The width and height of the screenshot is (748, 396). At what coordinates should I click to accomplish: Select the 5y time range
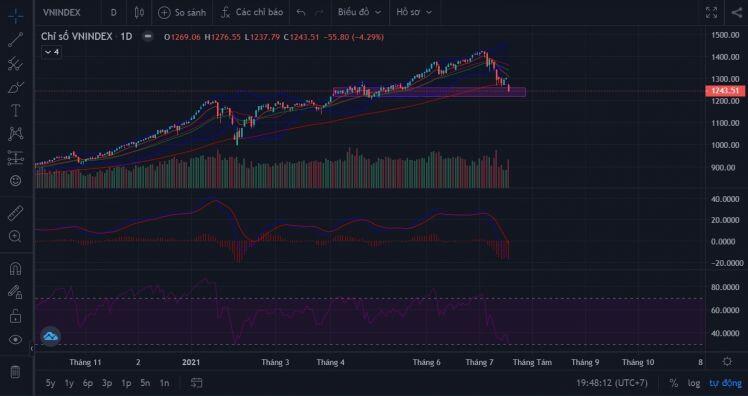(x=50, y=383)
